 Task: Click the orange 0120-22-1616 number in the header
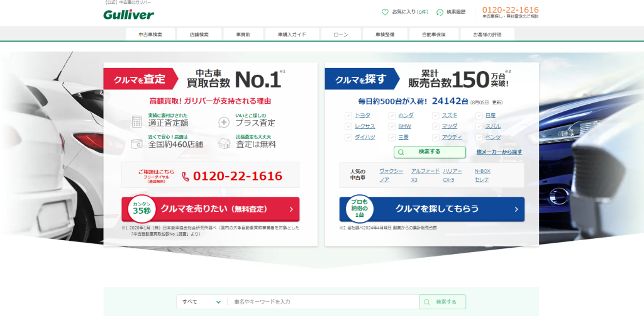(x=511, y=10)
